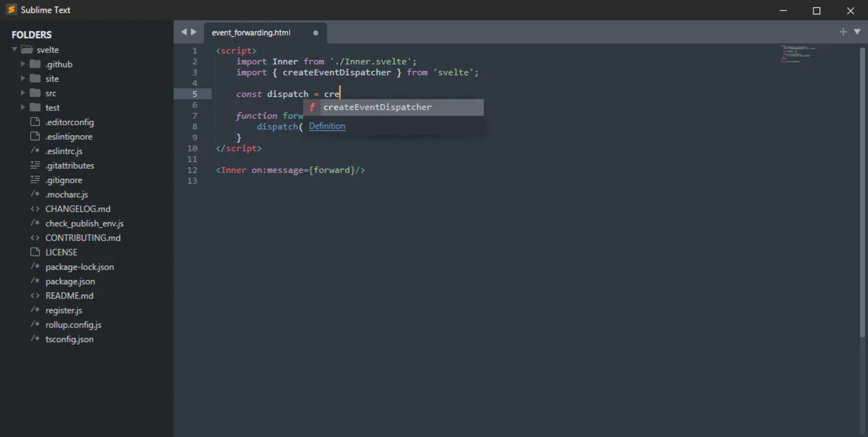
Task: Click the Sublime Text logo in title bar
Action: (x=12, y=10)
